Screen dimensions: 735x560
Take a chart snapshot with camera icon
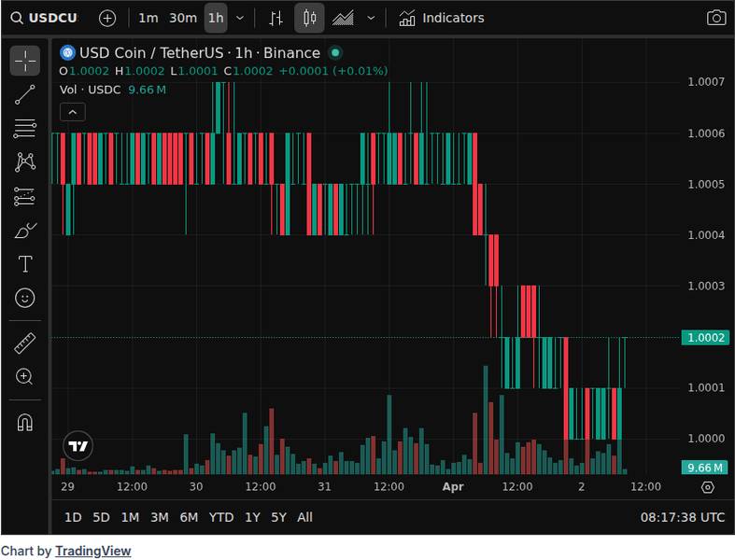click(x=716, y=19)
